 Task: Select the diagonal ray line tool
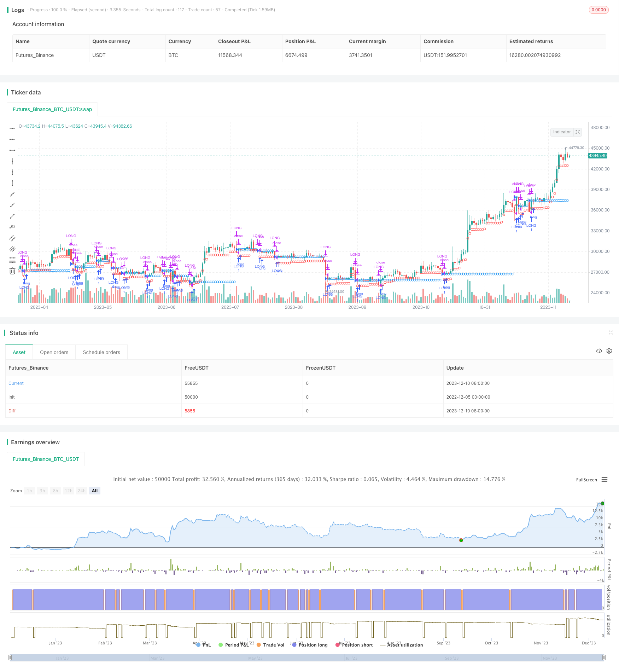tap(12, 205)
